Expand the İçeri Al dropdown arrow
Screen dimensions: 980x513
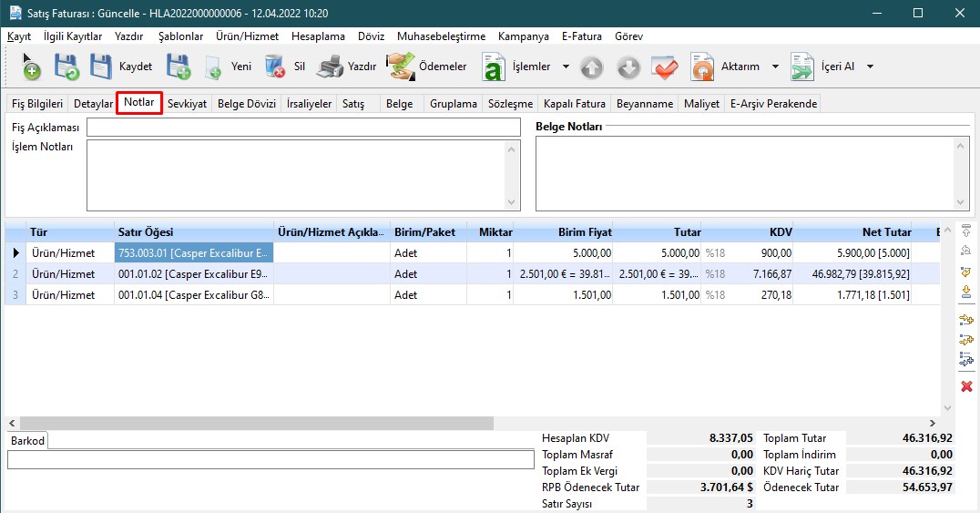870,67
